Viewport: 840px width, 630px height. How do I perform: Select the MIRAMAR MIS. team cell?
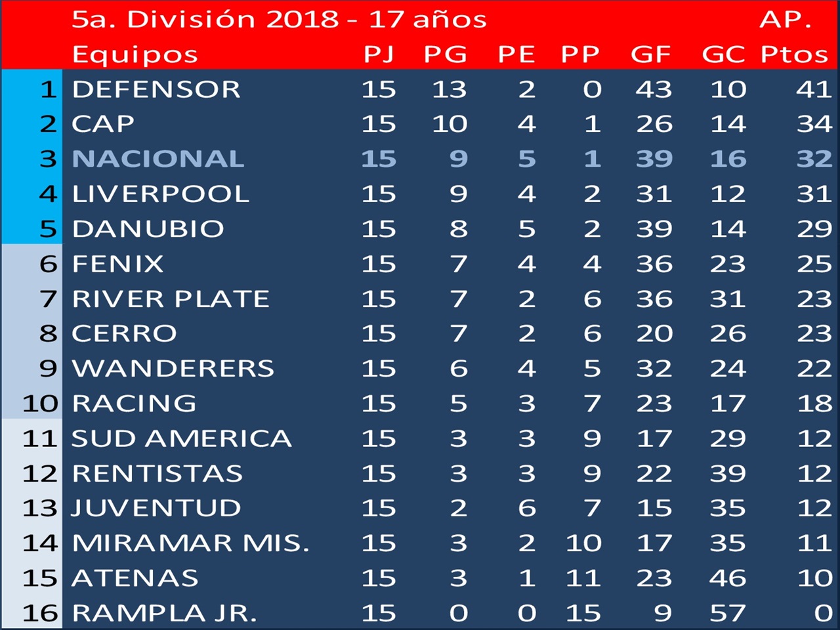[190, 543]
